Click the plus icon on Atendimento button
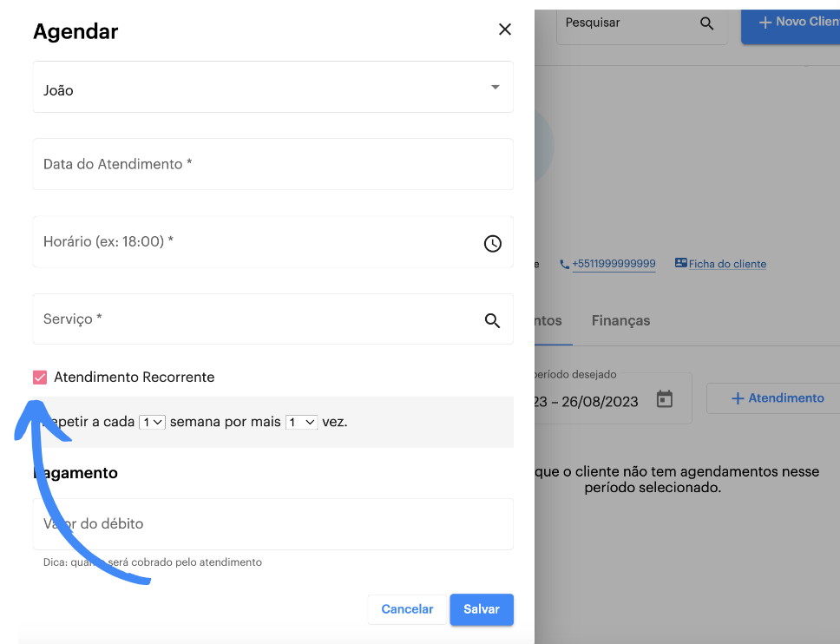This screenshot has height=644, width=840. (738, 398)
